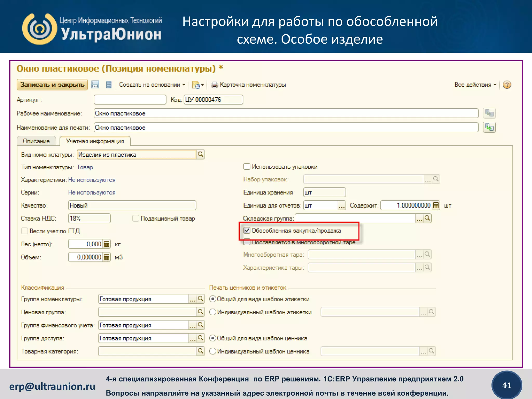Click the Записать и закрыть button
This screenshot has width=532, height=399.
(52, 85)
